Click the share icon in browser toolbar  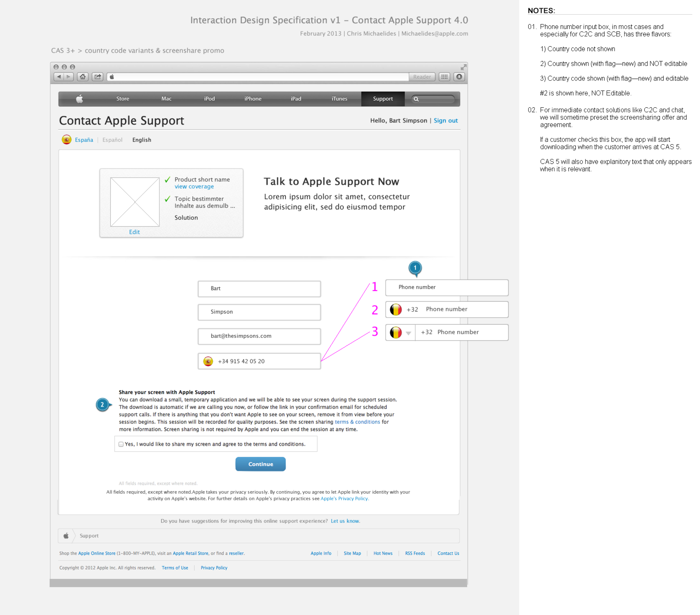98,77
